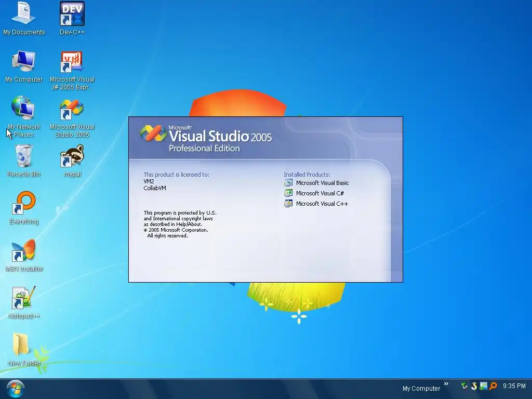This screenshot has height=399, width=532.
Task: Click the orange Everything magnifier tray icon
Action: 493,386
